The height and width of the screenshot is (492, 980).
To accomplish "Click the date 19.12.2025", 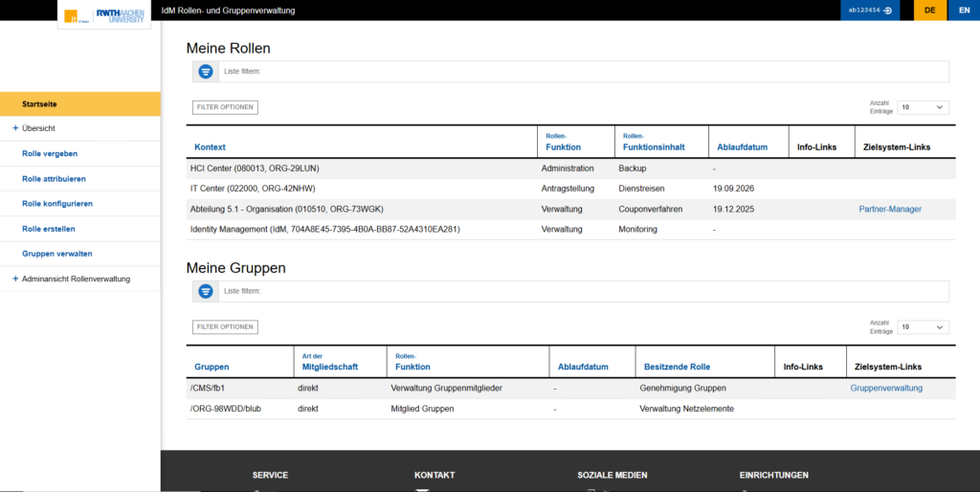I will pyautogui.click(x=734, y=210).
